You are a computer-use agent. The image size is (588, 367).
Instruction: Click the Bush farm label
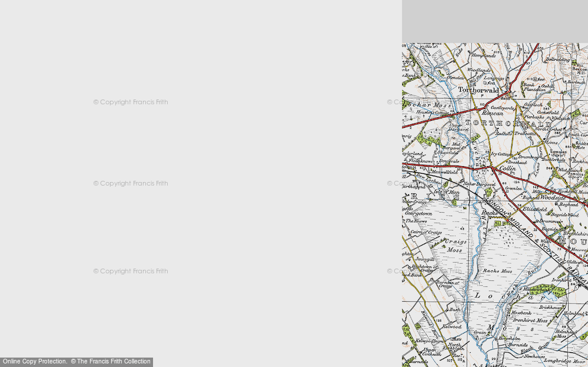click(454, 310)
